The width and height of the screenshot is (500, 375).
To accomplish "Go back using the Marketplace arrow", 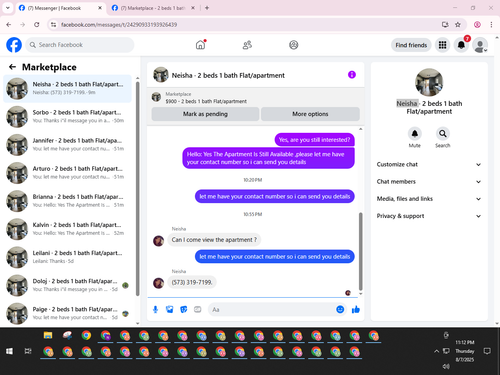I will tap(13, 67).
